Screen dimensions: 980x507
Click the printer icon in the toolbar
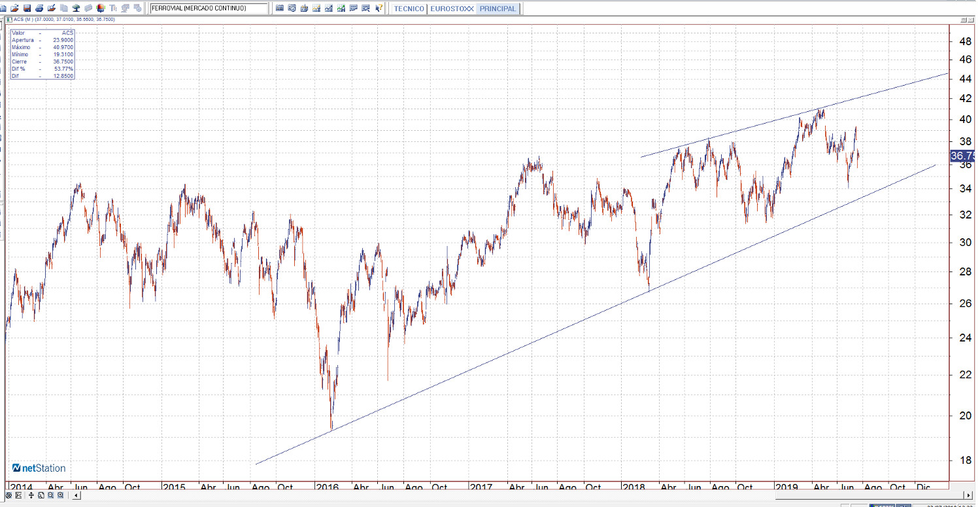39,9
